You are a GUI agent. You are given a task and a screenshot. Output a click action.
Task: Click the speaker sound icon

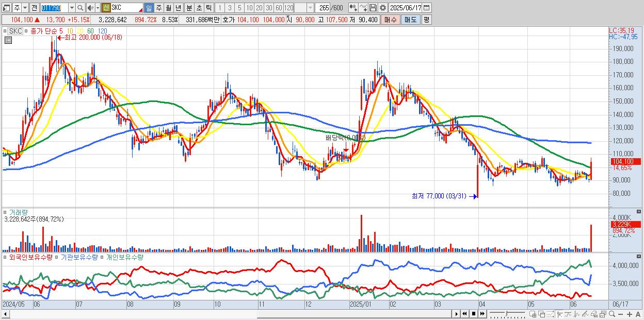tap(90, 8)
